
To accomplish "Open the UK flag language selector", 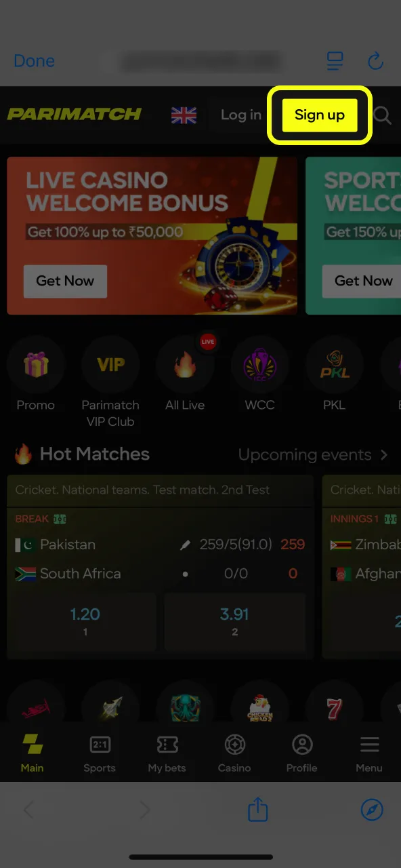I will click(x=184, y=115).
